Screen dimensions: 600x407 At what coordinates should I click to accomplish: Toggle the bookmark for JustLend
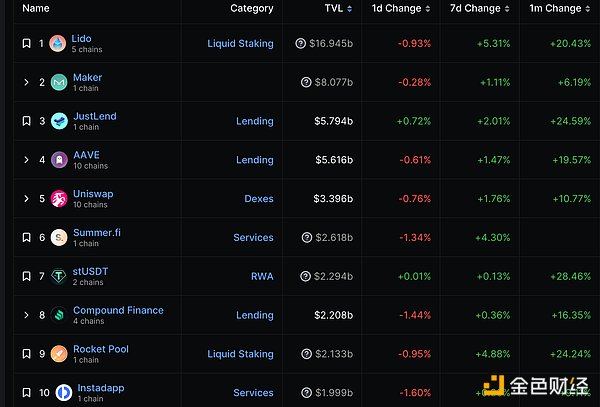(26, 121)
